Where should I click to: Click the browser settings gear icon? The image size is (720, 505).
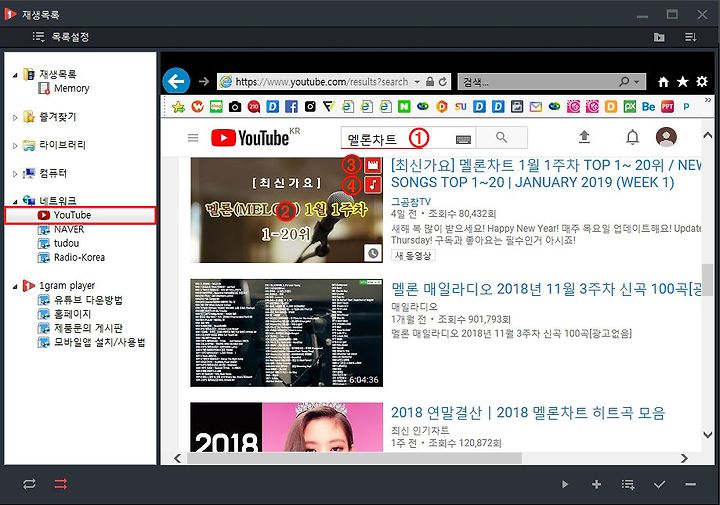pyautogui.click(x=702, y=81)
